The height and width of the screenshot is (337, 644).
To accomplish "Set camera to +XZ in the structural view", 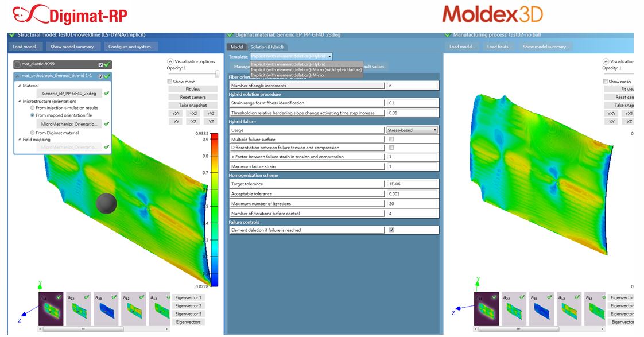I will pos(193,114).
